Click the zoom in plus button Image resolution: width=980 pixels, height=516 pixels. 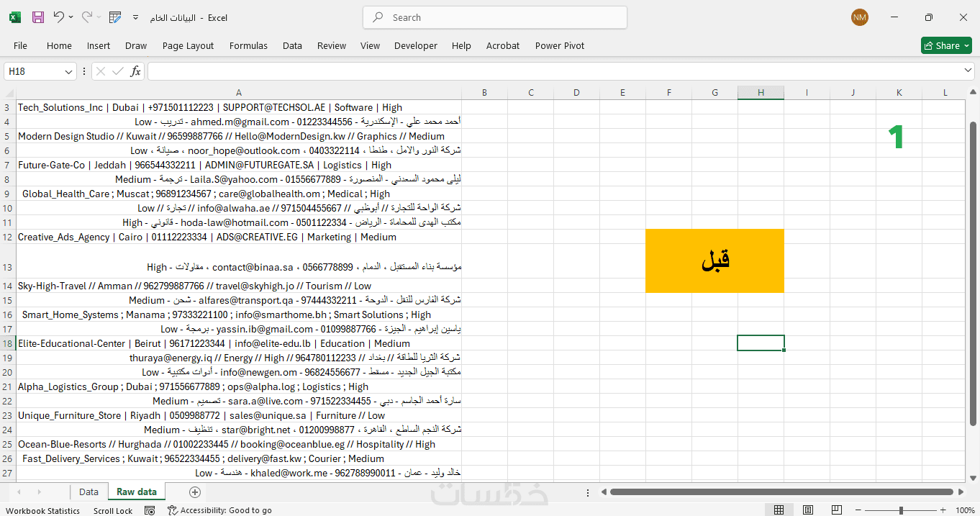pyautogui.click(x=944, y=510)
